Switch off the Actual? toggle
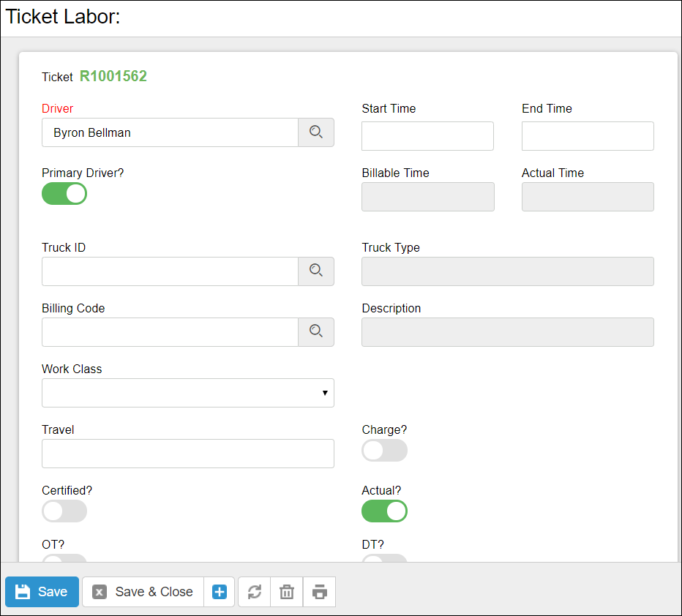Viewport: 682px width, 616px height. point(384,511)
